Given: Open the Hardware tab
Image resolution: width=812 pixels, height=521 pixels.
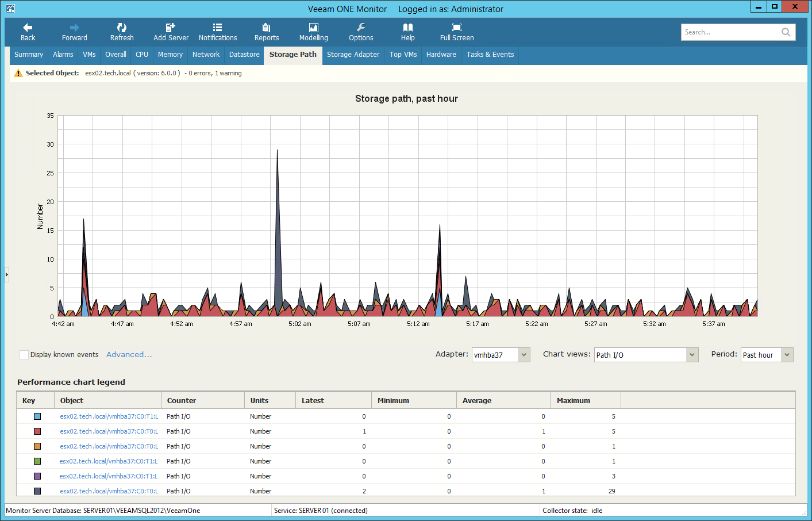Looking at the screenshot, I should pyautogui.click(x=441, y=55).
